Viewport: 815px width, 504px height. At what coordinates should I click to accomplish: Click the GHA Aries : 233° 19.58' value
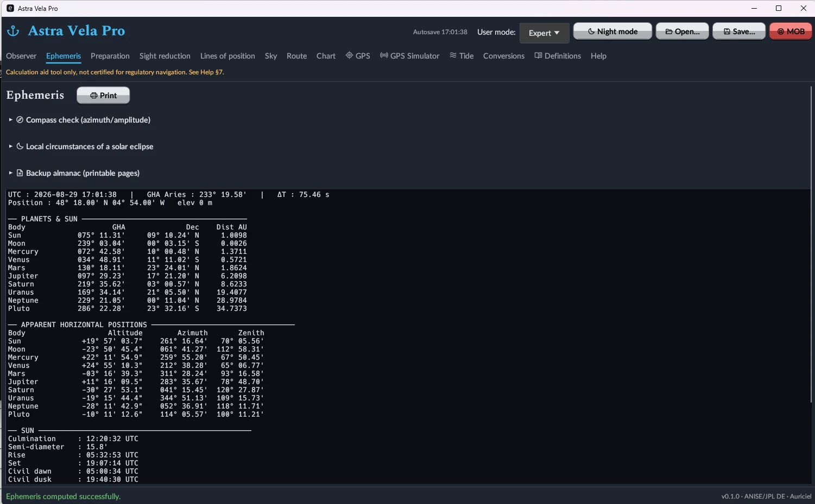point(197,195)
